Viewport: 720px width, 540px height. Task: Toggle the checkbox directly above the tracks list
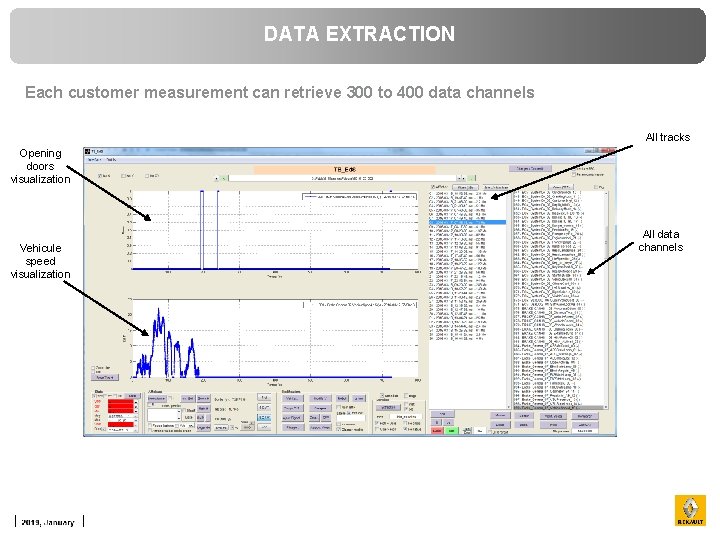pos(433,187)
